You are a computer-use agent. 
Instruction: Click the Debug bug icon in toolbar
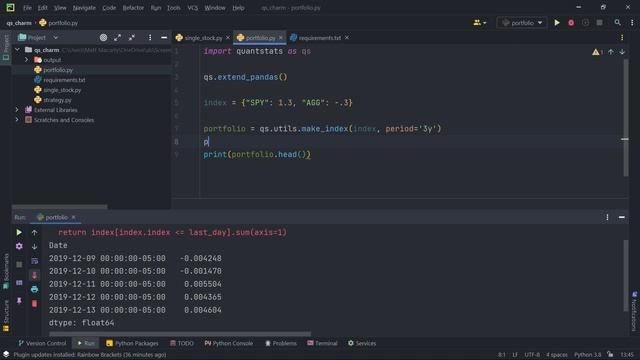click(571, 23)
